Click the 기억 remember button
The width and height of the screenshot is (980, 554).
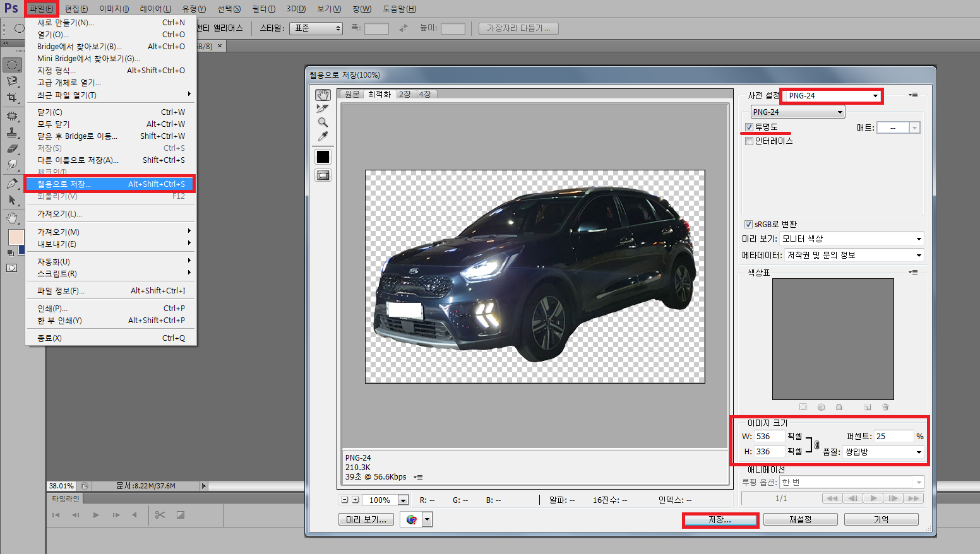pos(881,519)
